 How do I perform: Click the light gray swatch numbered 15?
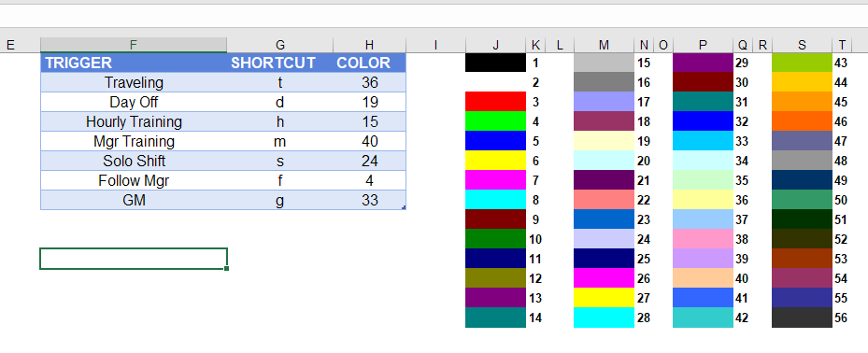point(604,63)
